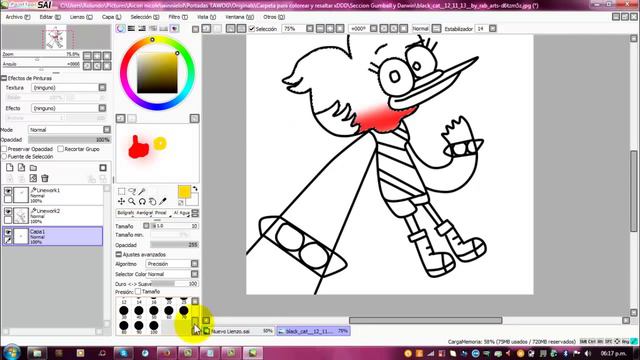Rotate view clockwise in navigator

tap(97, 66)
